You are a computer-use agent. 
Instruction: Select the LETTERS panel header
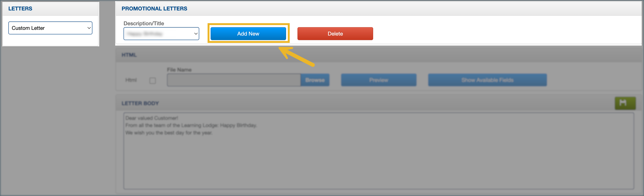[x=20, y=9]
